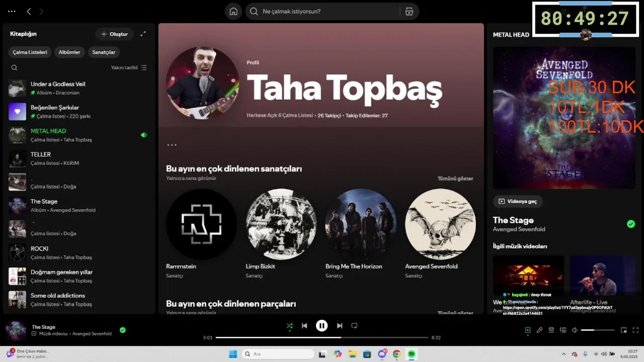Adjust the volume slider
The width and height of the screenshot is (644, 362).
tap(598, 330)
